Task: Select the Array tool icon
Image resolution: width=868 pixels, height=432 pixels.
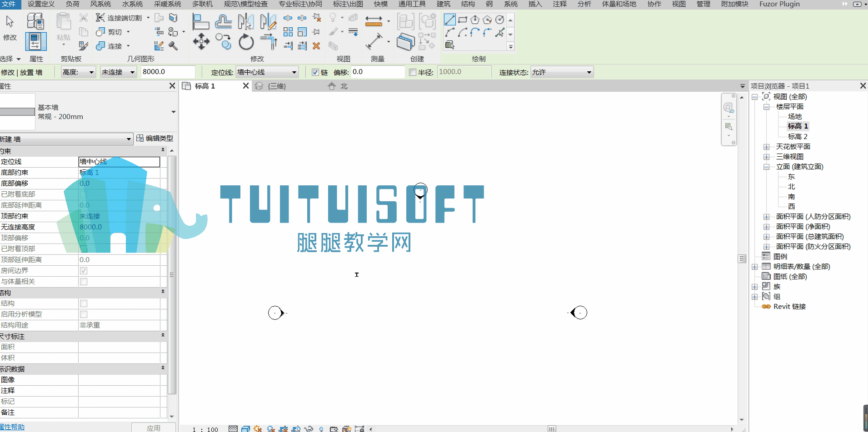Action: pos(288,32)
